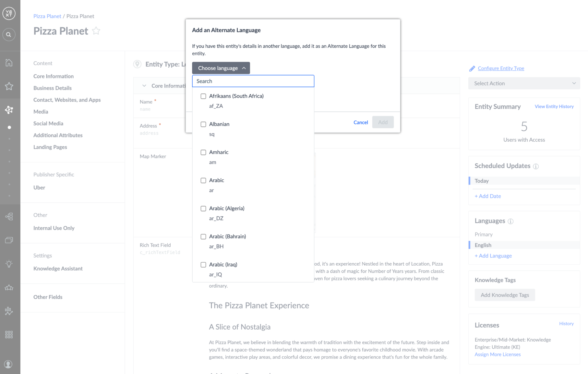
Task: Favorite Pizza Planet with the star icon
Action: click(x=96, y=31)
